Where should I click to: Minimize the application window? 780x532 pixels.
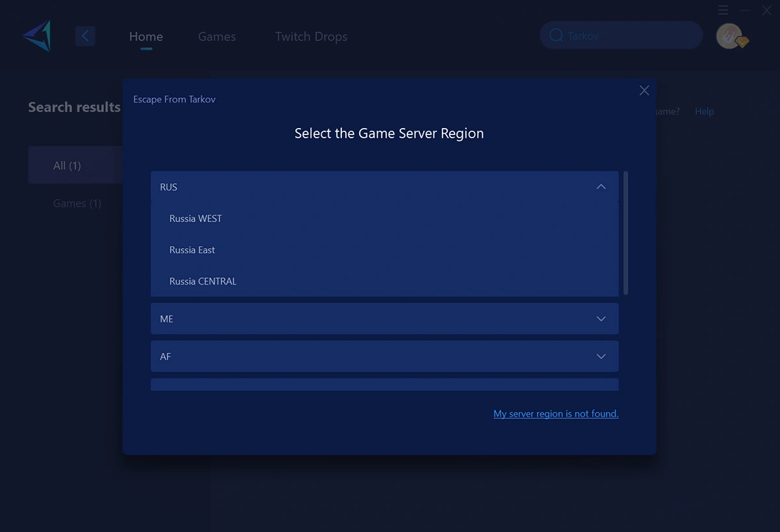point(746,10)
